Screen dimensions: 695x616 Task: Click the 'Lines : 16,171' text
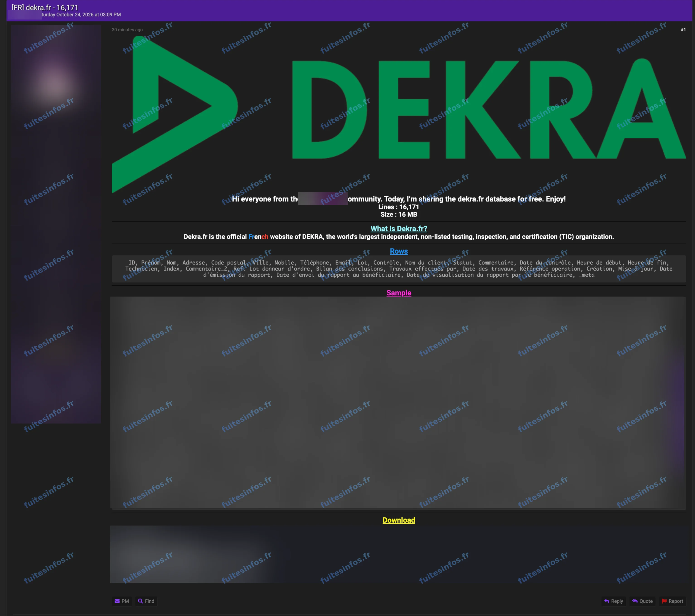coord(399,207)
